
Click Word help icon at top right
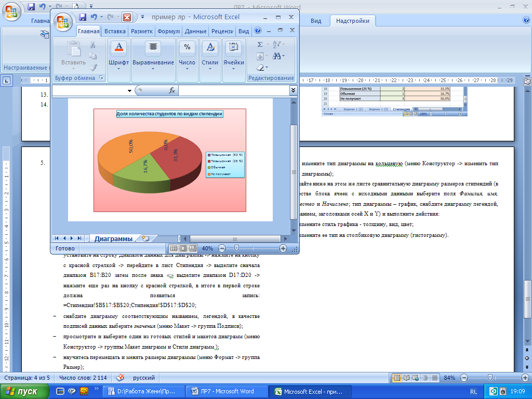tap(526, 20)
